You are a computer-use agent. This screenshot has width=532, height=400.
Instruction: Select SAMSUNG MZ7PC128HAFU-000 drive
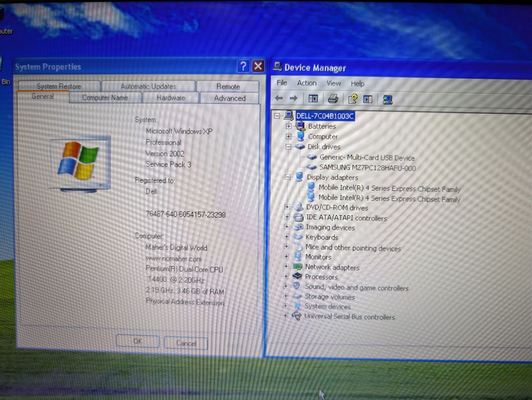pyautogui.click(x=367, y=168)
